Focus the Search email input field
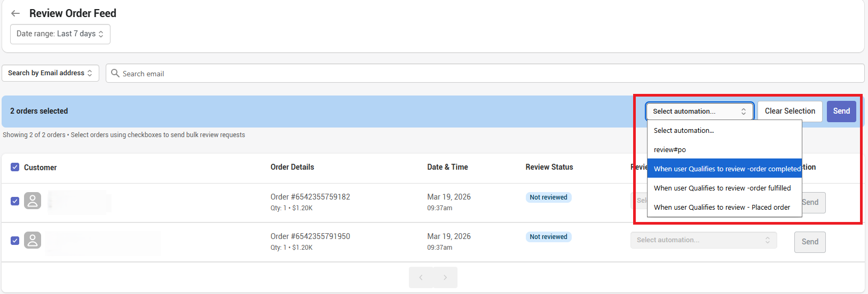This screenshot has height=294, width=868. (x=485, y=73)
